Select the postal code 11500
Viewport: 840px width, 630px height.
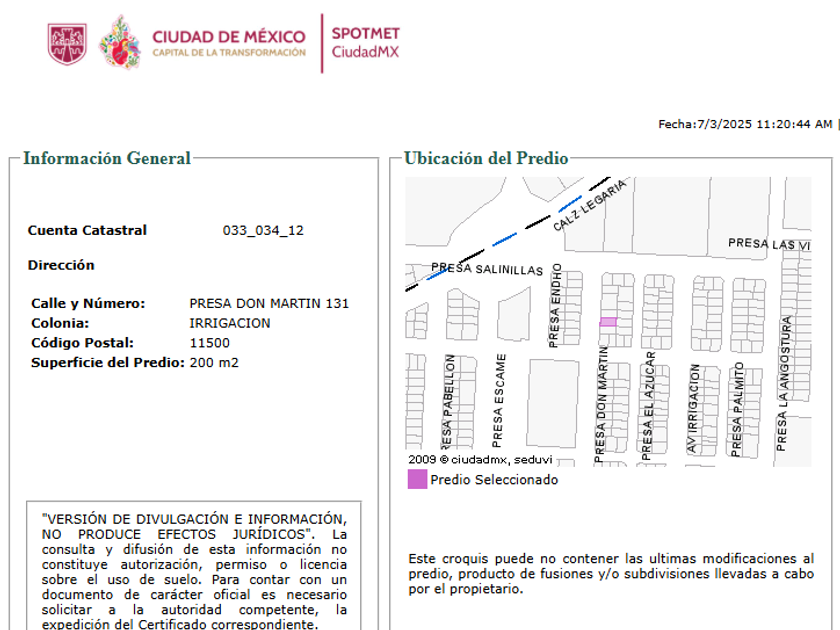point(209,343)
